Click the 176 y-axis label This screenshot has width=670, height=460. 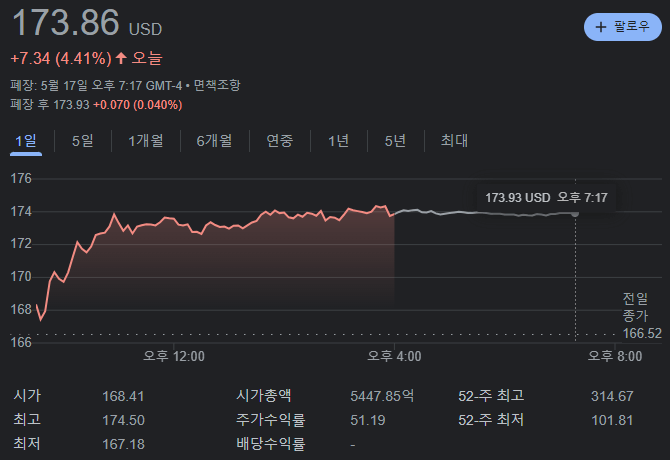pos(21,178)
